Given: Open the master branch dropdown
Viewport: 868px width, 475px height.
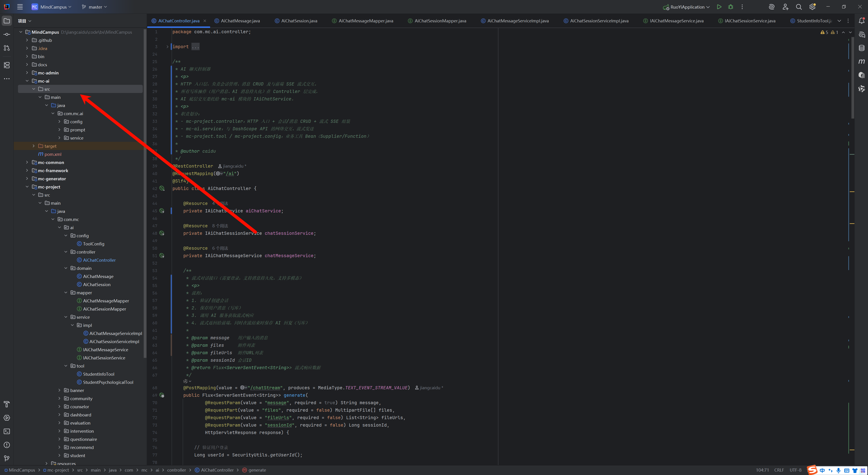Looking at the screenshot, I should pyautogui.click(x=95, y=7).
